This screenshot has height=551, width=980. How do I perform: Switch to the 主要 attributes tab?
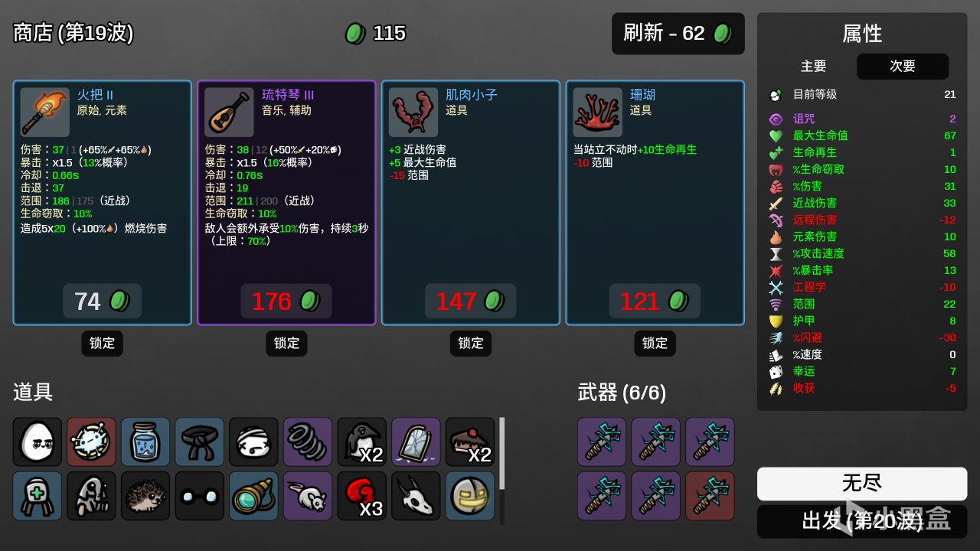[x=813, y=67]
